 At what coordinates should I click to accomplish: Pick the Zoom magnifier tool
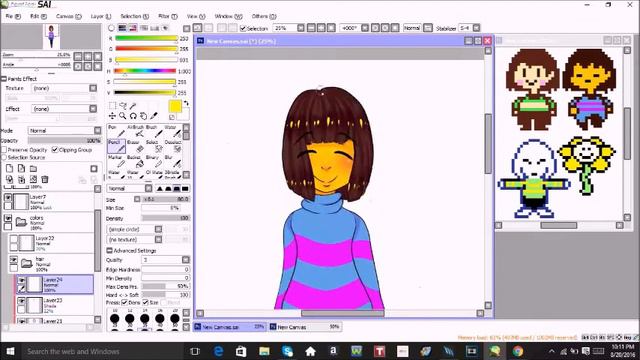click(122, 116)
